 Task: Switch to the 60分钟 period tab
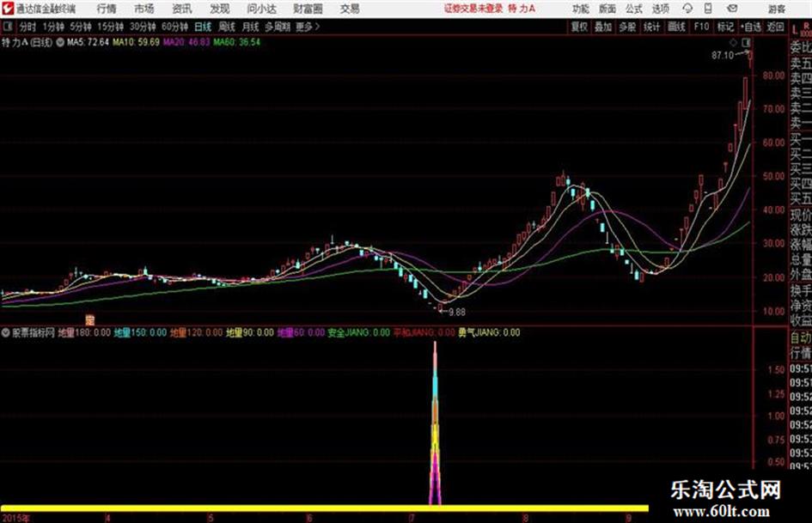point(175,27)
